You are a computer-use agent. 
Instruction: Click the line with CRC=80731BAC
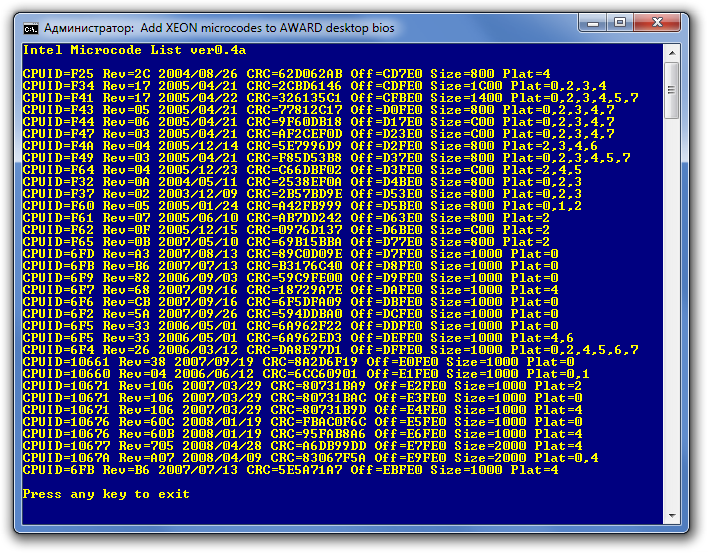(x=303, y=398)
